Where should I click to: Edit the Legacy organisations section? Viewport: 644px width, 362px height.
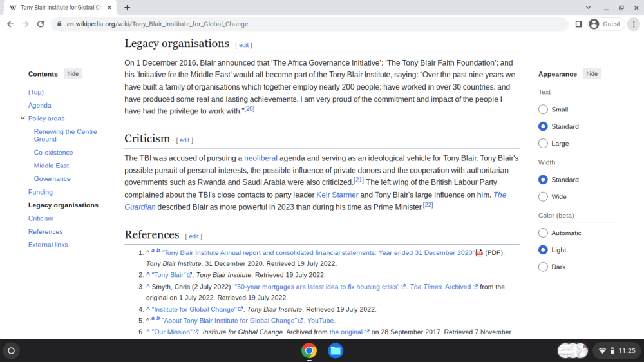[244, 45]
